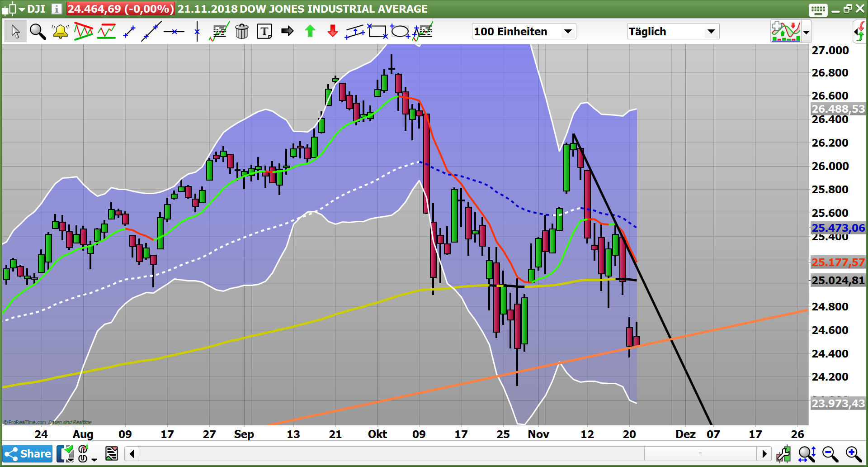Activate the magnifying glass zoom tool
Screen dimensions: 868x467
click(38, 32)
